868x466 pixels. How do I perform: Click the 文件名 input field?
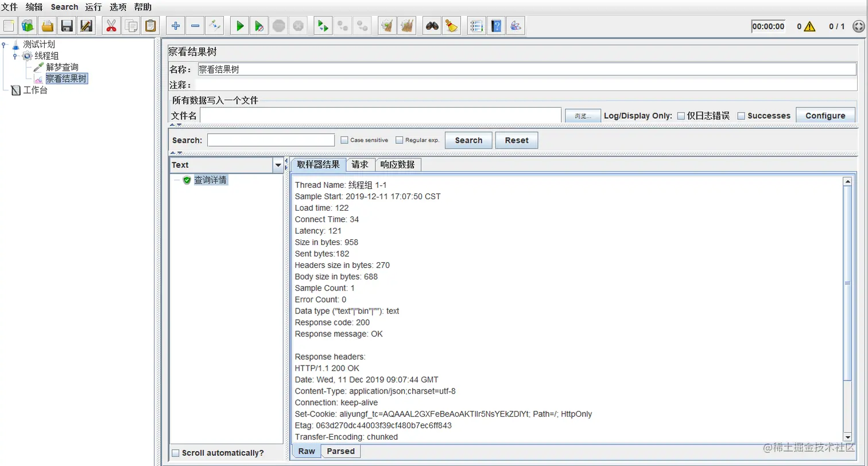381,115
